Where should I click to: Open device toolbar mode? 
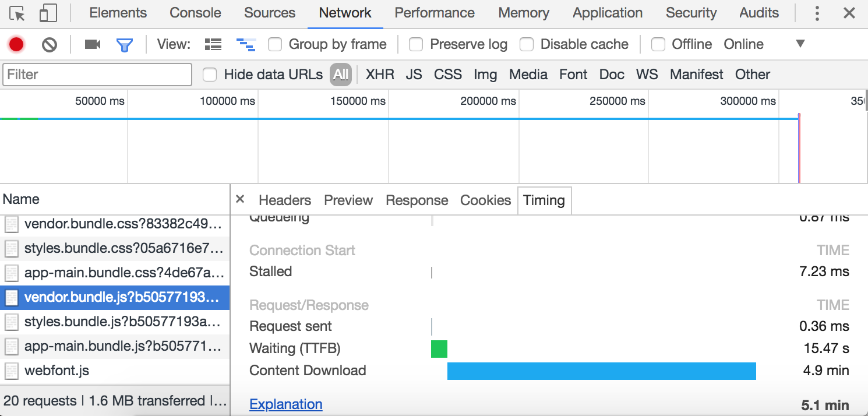pos(48,12)
